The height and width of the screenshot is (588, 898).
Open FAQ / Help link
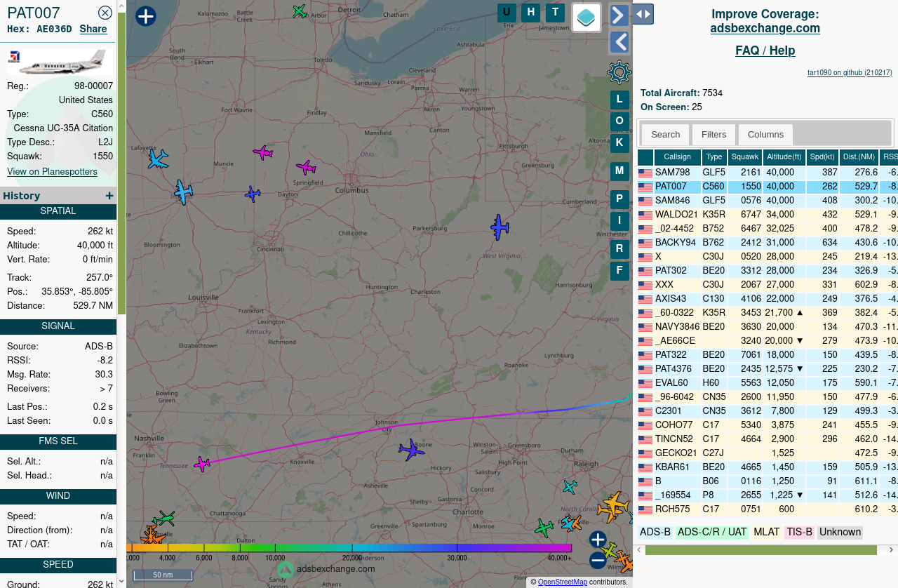click(x=765, y=51)
